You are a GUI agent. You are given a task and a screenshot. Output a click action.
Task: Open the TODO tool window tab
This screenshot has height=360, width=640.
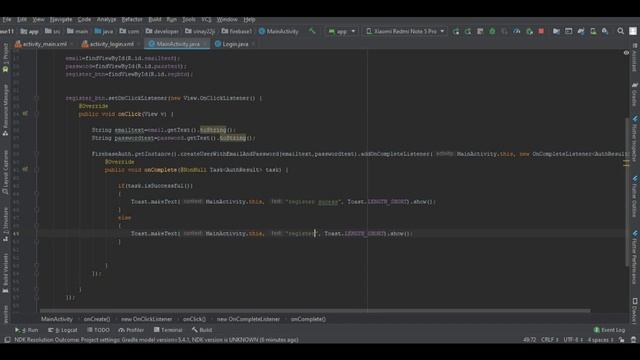click(98, 330)
